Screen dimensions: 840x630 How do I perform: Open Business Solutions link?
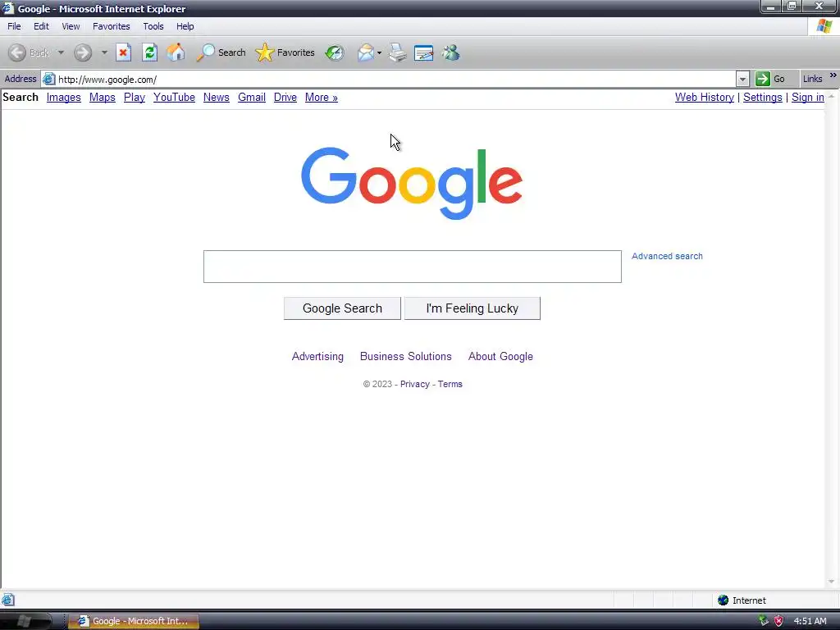pos(405,357)
